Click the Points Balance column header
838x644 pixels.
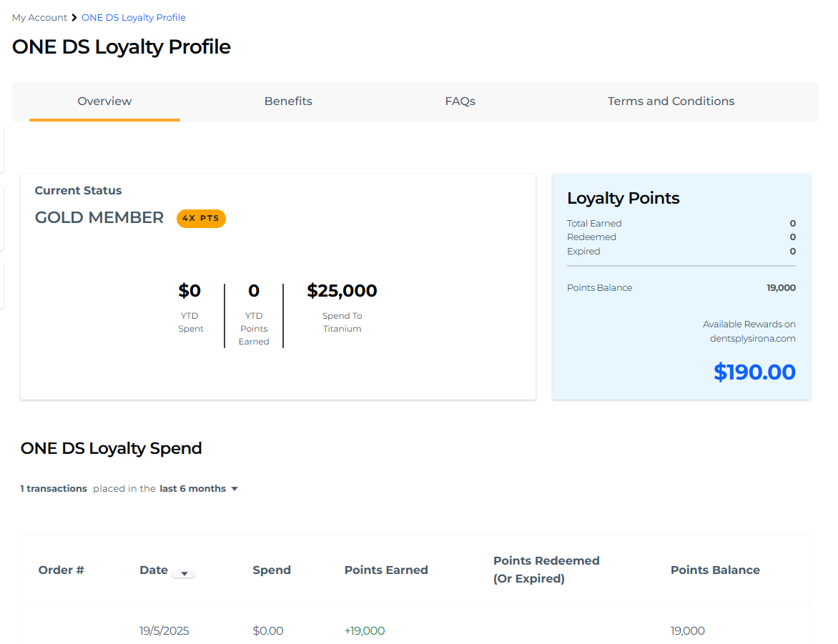pyautogui.click(x=715, y=570)
